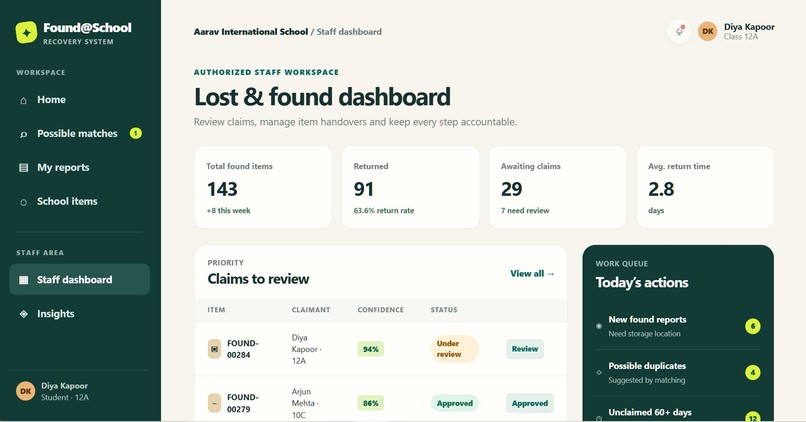806x422 pixels.
Task: Click the FOUND-00279 item ID
Action: (243, 403)
